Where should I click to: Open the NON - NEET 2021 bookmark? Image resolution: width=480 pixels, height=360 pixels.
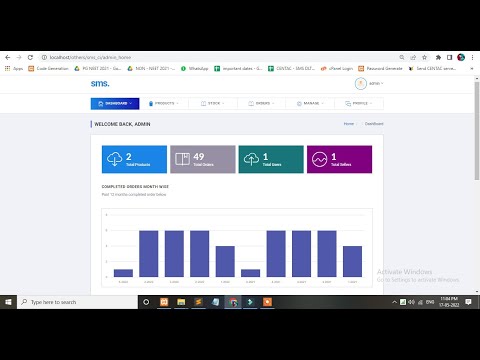[151, 68]
